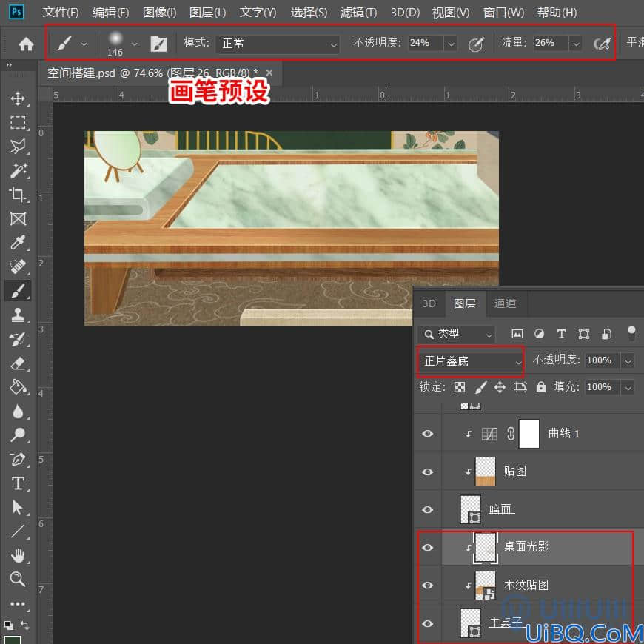The height and width of the screenshot is (644, 644).
Task: Close the 空间搭建.psd document tab
Action: pos(269,73)
